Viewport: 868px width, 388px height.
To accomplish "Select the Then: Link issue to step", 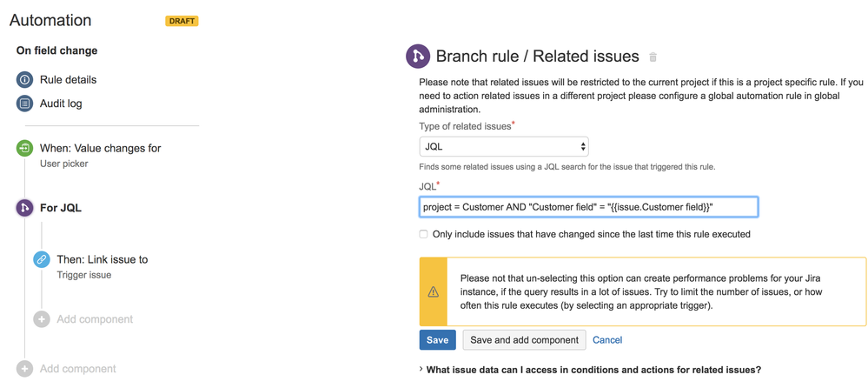I will click(102, 259).
